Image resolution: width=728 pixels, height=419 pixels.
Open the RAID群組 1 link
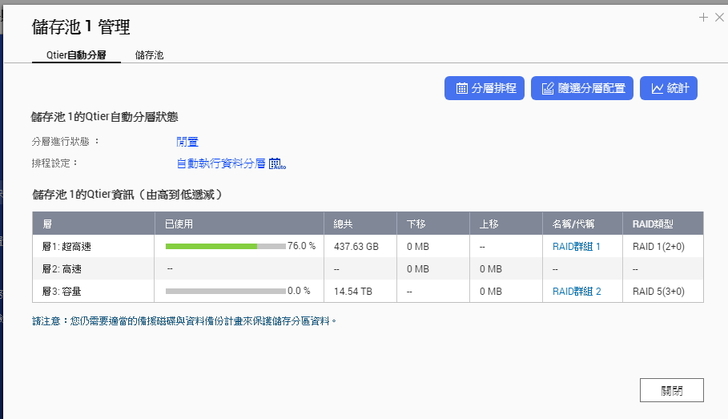(576, 246)
